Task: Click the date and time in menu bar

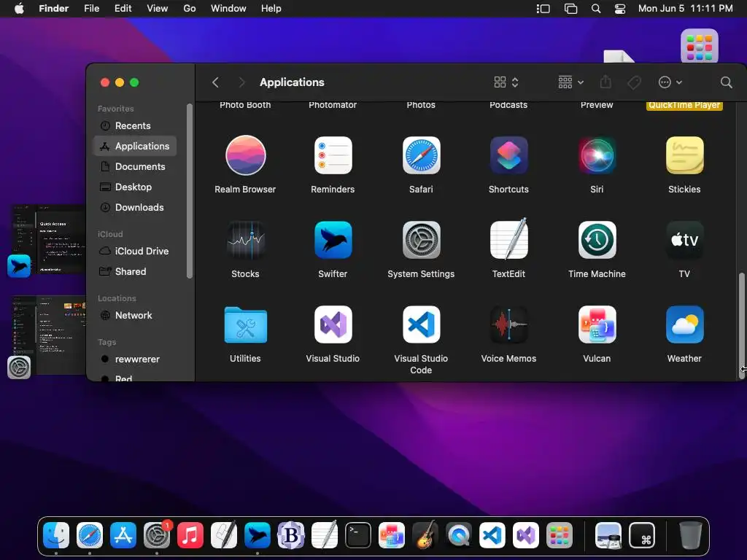Action: pyautogui.click(x=685, y=9)
